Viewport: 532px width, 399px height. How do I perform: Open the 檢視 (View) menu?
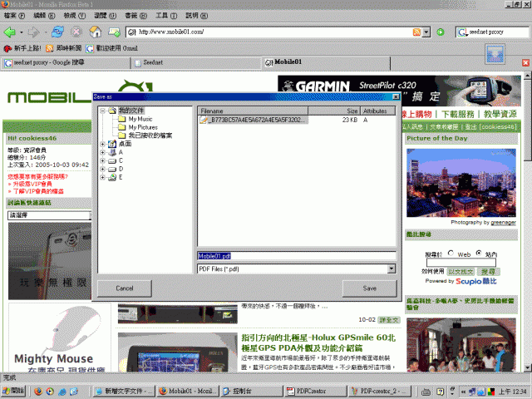pos(75,16)
